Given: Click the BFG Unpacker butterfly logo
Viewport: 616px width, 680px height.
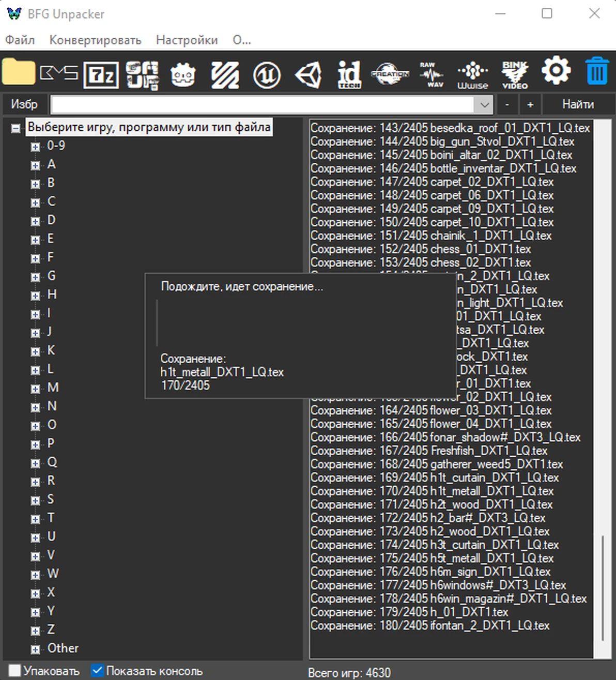Looking at the screenshot, I should 14,13.
